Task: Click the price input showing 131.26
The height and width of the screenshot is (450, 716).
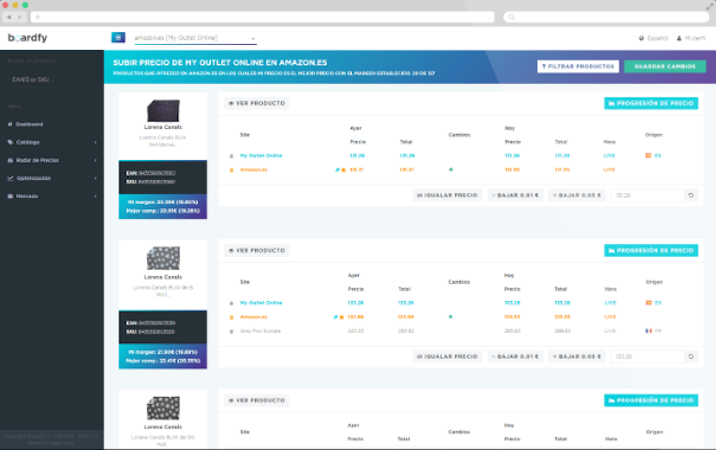Action: 648,195
